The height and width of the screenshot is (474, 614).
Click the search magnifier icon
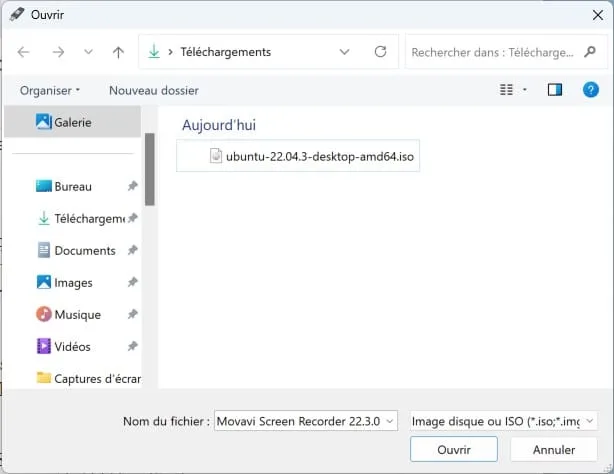pyautogui.click(x=590, y=52)
